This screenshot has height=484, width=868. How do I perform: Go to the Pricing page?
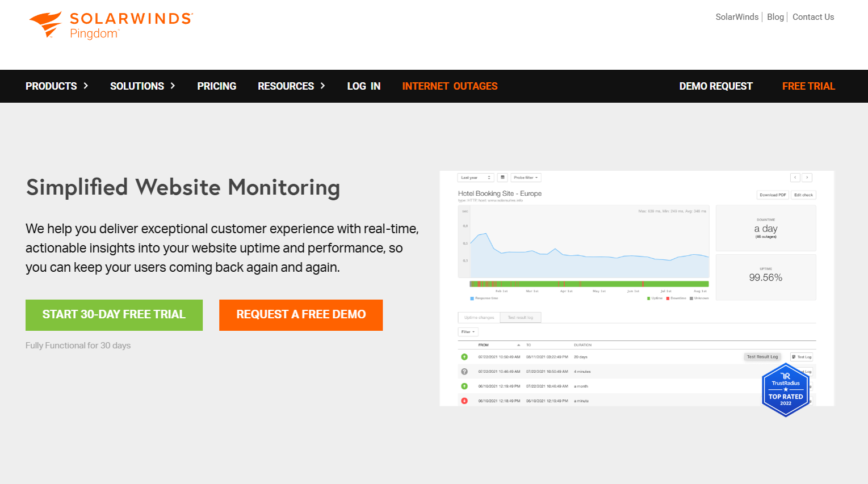(x=216, y=86)
